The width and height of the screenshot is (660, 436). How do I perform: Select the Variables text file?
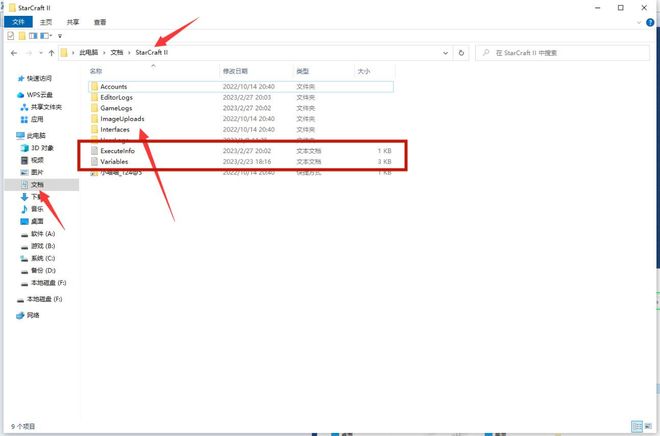coord(114,161)
